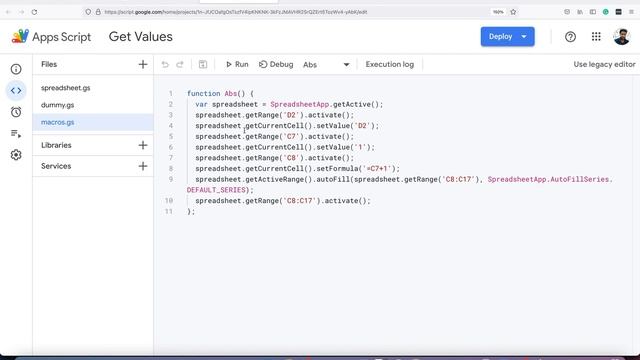Image resolution: width=640 pixels, height=360 pixels.
Task: Click the line with setValue('1')
Action: pyautogui.click(x=285, y=147)
